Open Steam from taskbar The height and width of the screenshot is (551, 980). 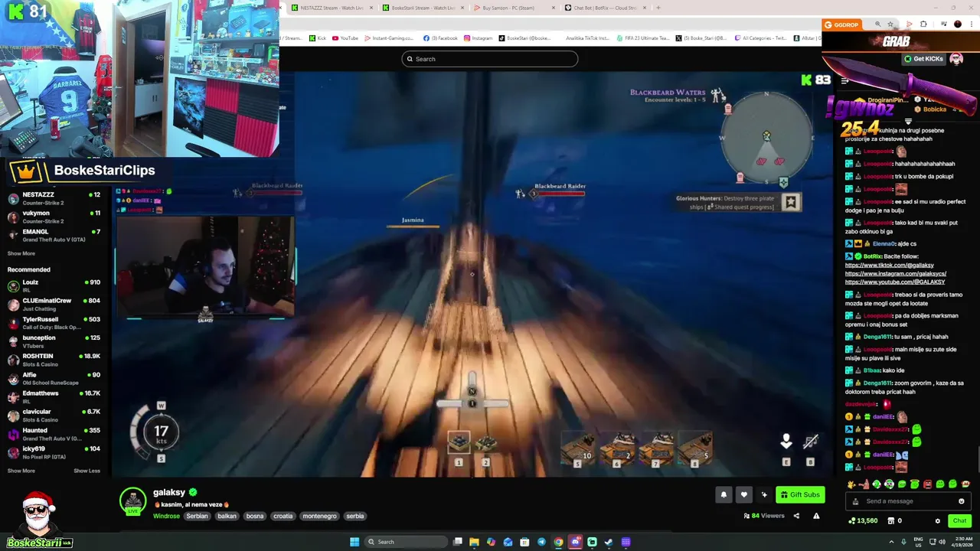pos(609,542)
